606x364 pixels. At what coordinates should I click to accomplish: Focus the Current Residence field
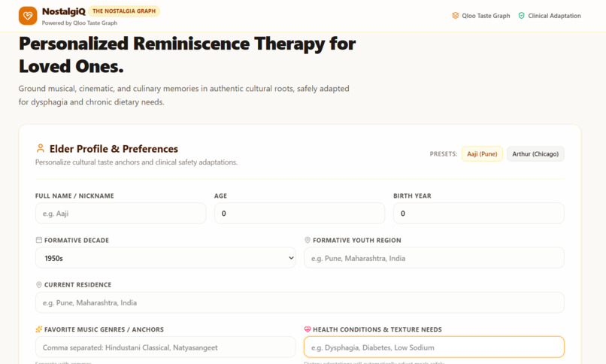point(299,302)
